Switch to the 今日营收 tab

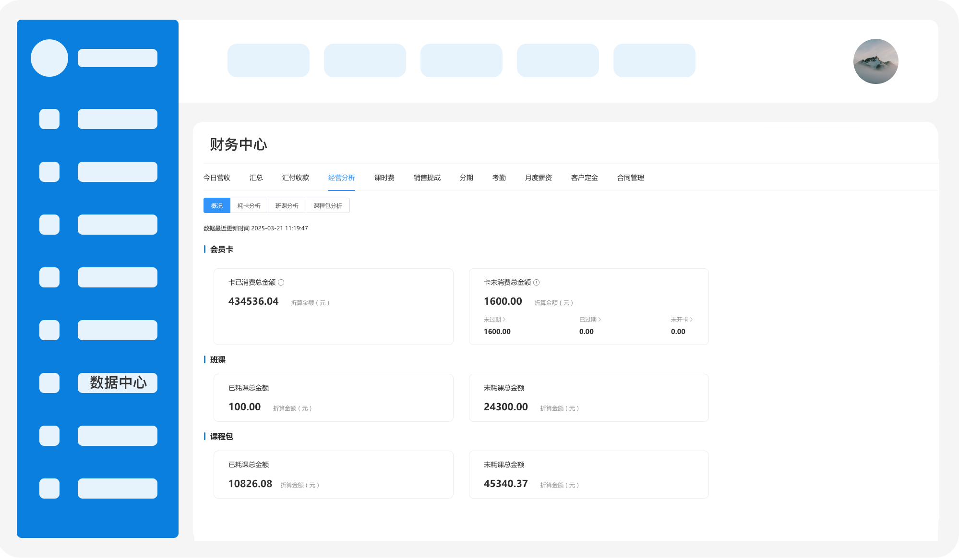coord(217,178)
